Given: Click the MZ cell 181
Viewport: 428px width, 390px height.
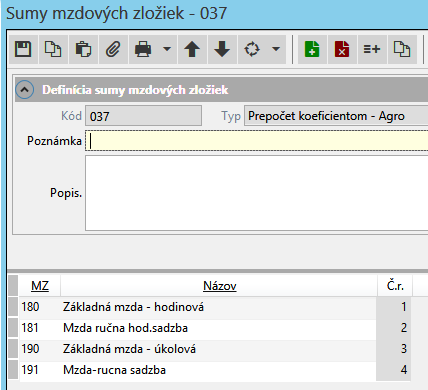Looking at the screenshot, I should pyautogui.click(x=40, y=328).
